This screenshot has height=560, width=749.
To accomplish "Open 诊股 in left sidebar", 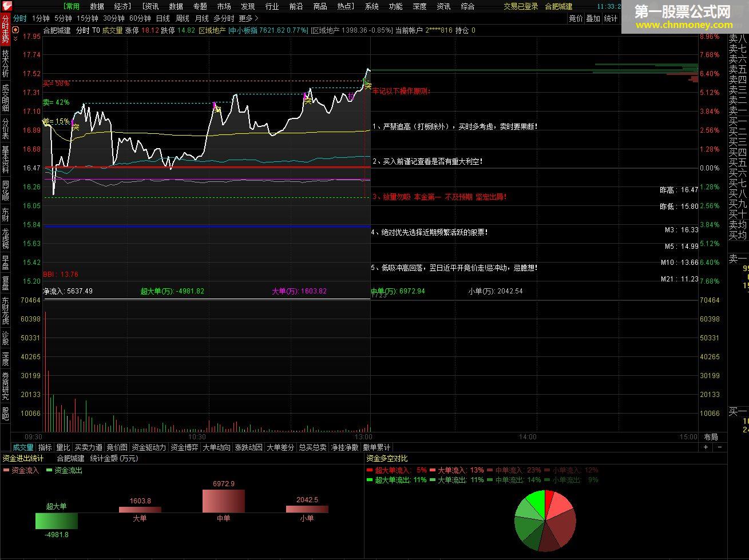I will coord(5,338).
